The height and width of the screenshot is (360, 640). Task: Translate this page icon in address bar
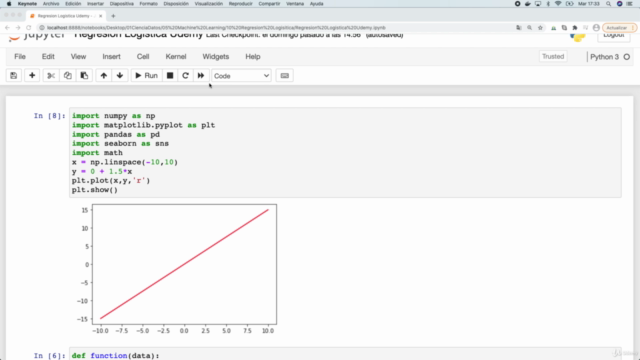click(519, 28)
